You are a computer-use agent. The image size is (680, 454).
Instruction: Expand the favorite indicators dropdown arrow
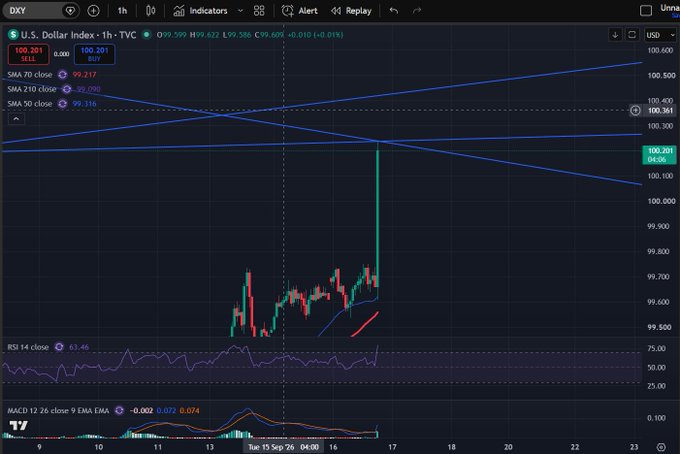point(240,10)
